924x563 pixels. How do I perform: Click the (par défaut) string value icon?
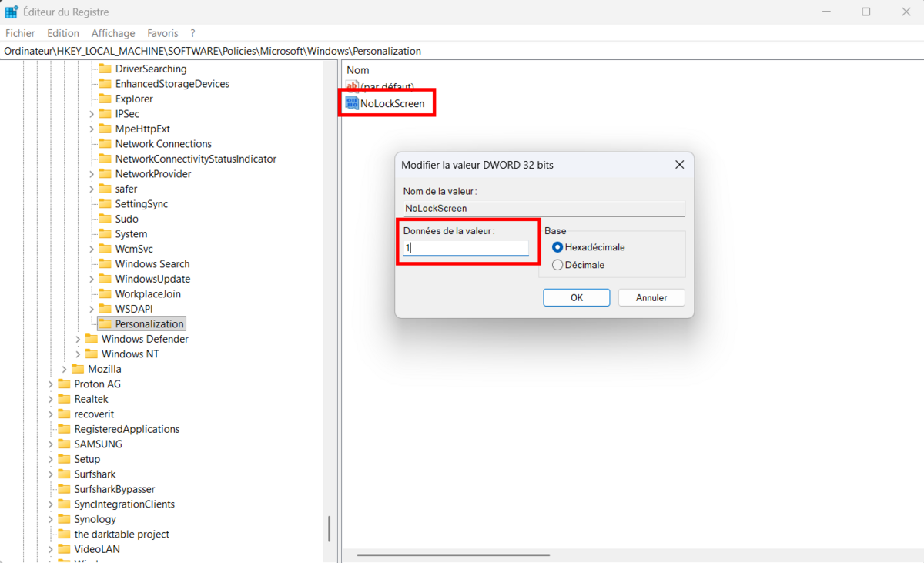(x=353, y=87)
